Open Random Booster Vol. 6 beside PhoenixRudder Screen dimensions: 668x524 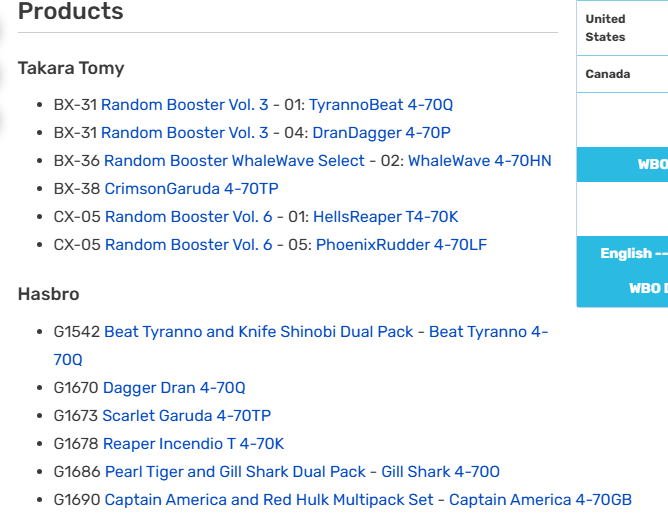coord(188,245)
